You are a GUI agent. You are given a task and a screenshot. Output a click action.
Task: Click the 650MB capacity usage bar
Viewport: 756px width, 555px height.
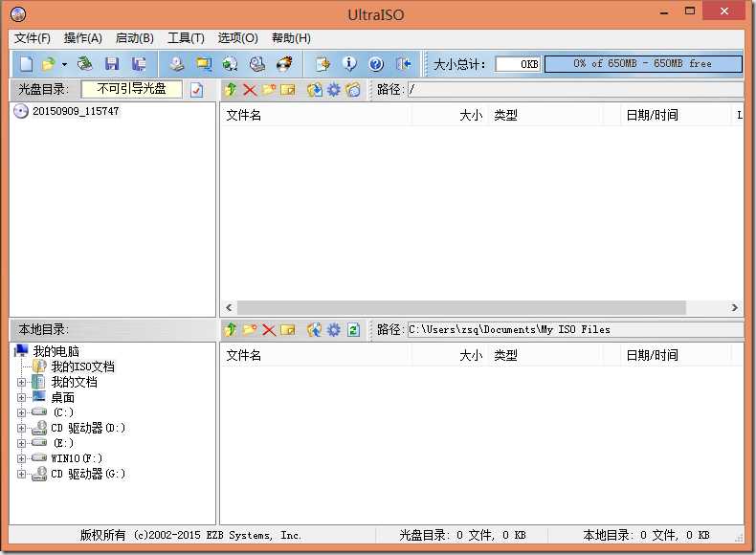(x=643, y=64)
